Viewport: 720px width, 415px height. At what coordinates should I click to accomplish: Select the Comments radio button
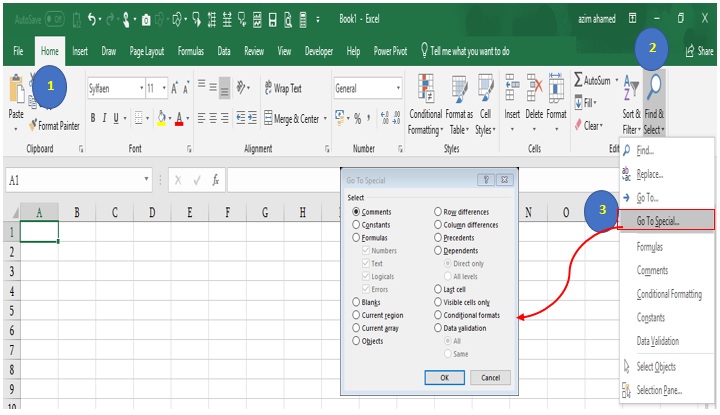tap(356, 212)
